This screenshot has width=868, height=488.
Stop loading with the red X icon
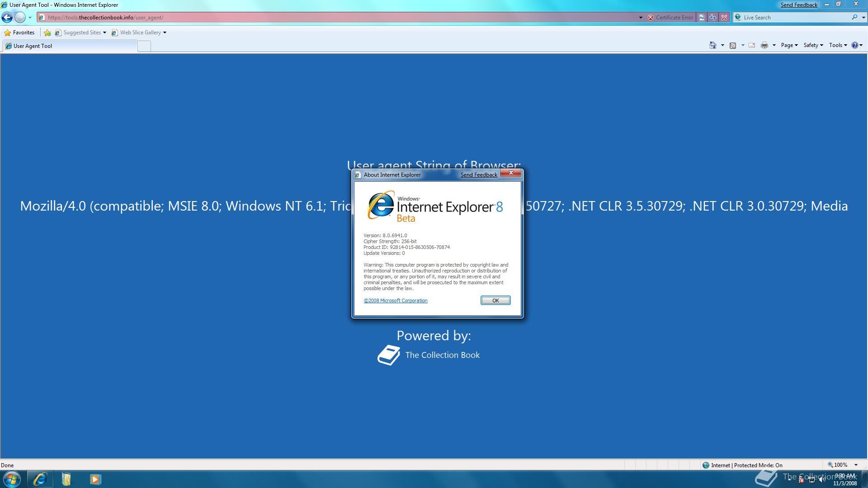pos(724,18)
